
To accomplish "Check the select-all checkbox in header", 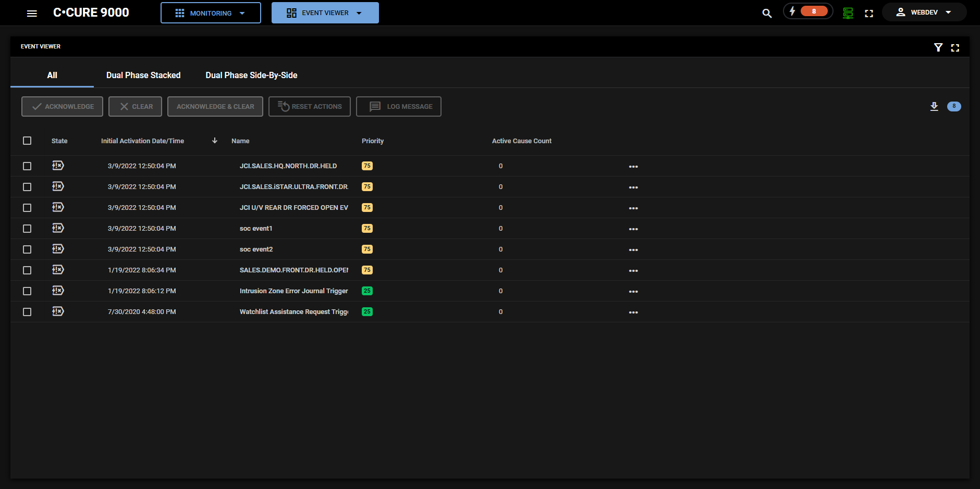I will [x=27, y=141].
